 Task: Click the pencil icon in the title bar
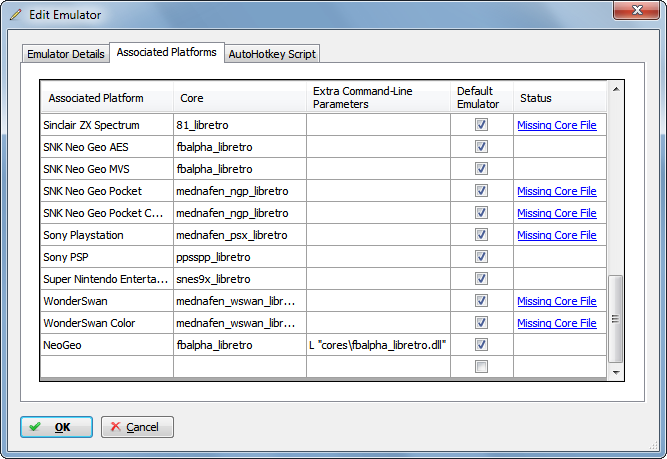pos(15,14)
